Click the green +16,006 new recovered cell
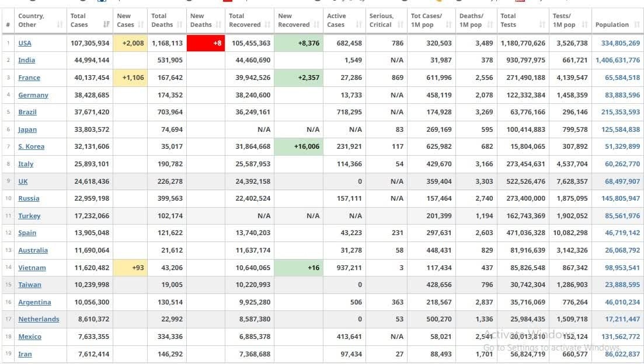The width and height of the screenshot is (644, 364). (x=298, y=146)
